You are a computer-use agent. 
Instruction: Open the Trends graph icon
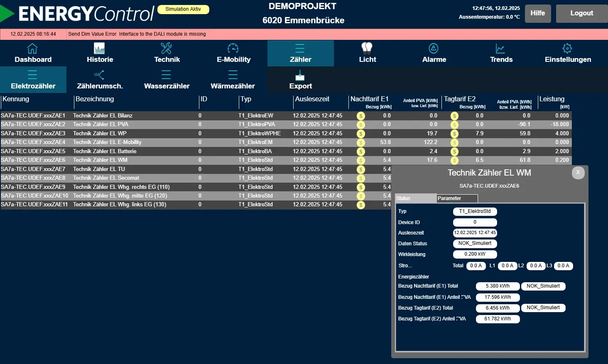(500, 49)
